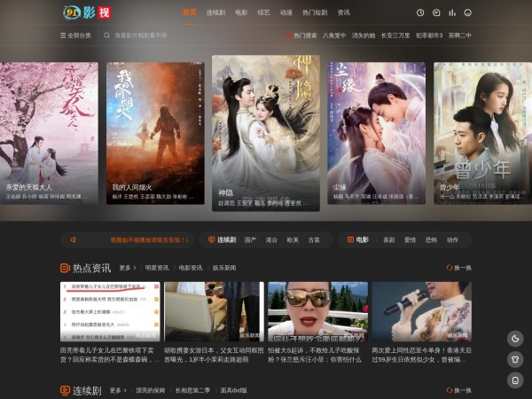Viewport: 532px width, 399px height.
Task: Open headline 两次爱上同性恋至今单身
Action: pos(422,355)
